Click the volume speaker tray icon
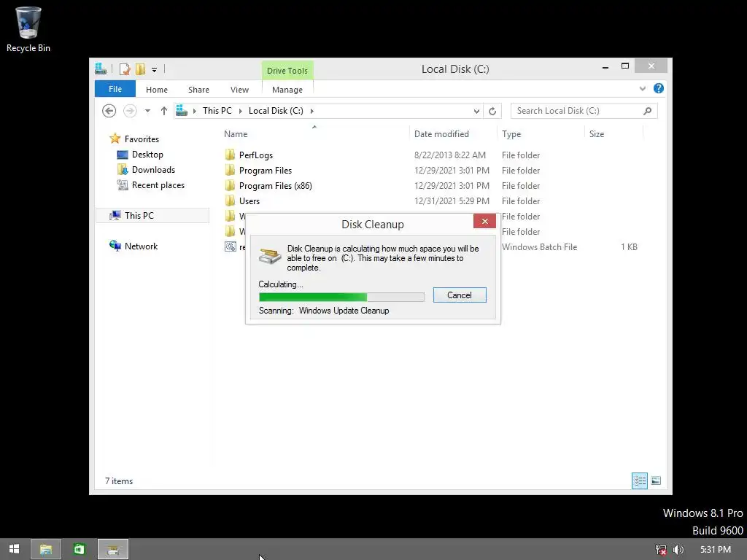 (x=678, y=550)
